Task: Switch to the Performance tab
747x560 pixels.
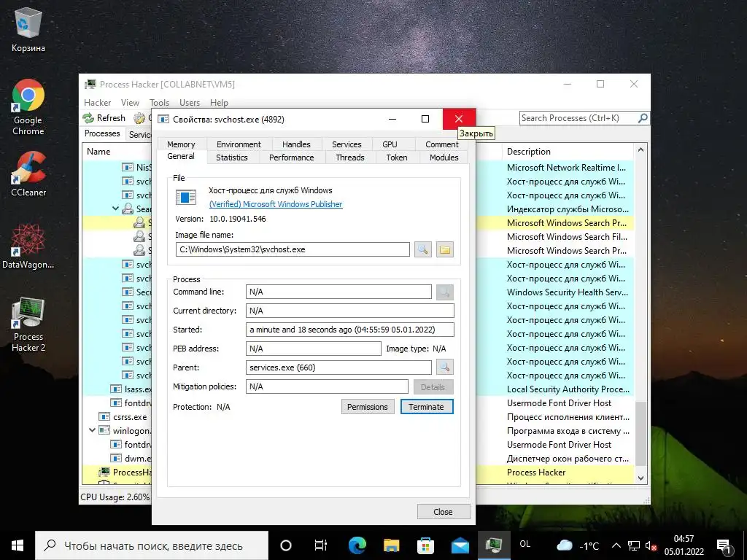Action: 292,157
